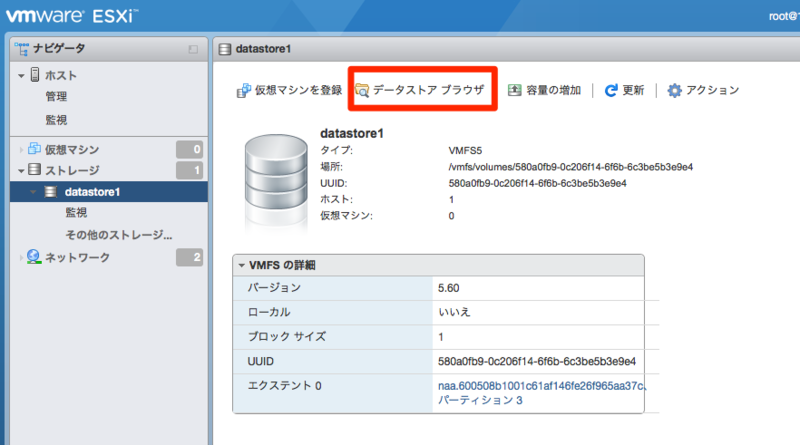Click the UUID value in VMFS details table
Screen dimensions: 800x445
[537, 361]
